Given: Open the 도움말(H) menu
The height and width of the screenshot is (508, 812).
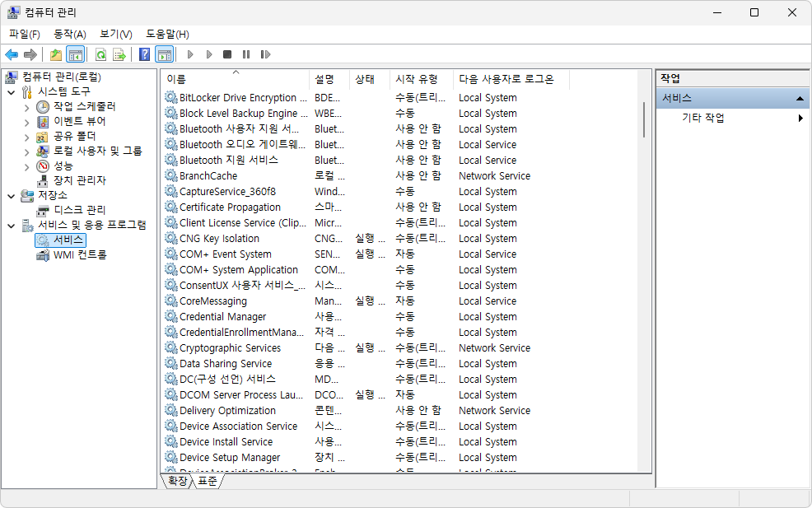Looking at the screenshot, I should (167, 35).
